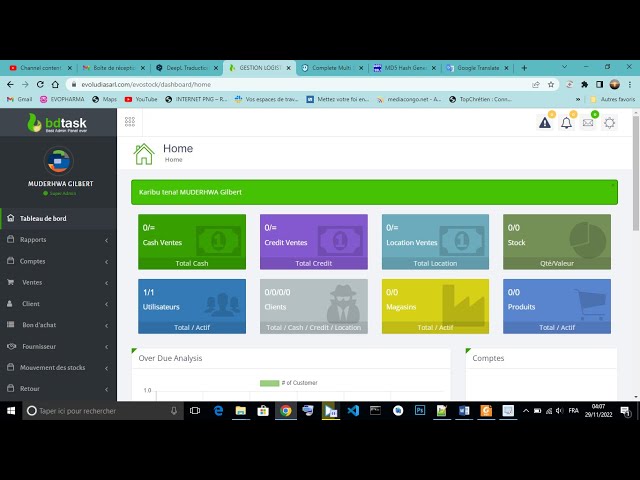Screen dimensions: 640x480
Task: Select Mouvement des stocks label
Action: pos(53,368)
